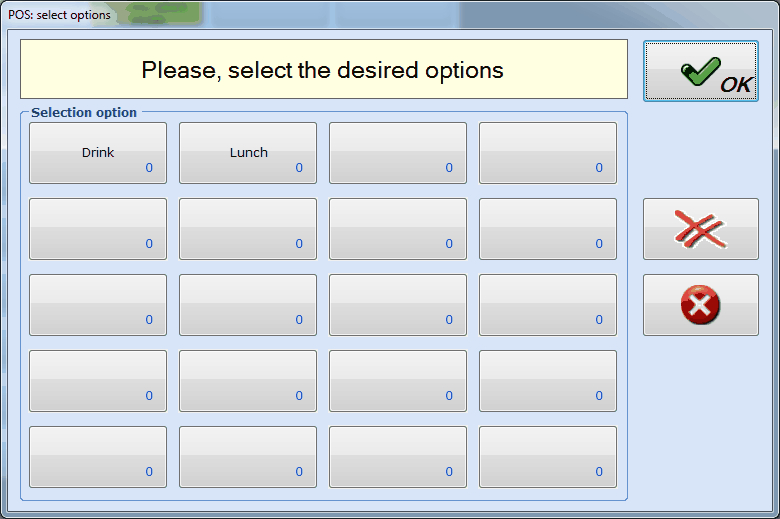
Task: Click the 'POS: select options' title bar
Action: tap(60, 15)
